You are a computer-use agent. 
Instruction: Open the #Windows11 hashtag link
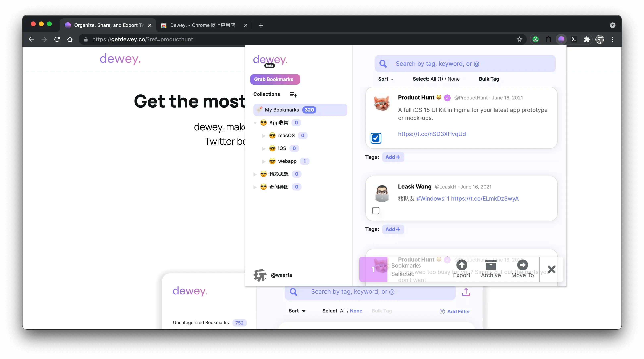[x=433, y=199]
